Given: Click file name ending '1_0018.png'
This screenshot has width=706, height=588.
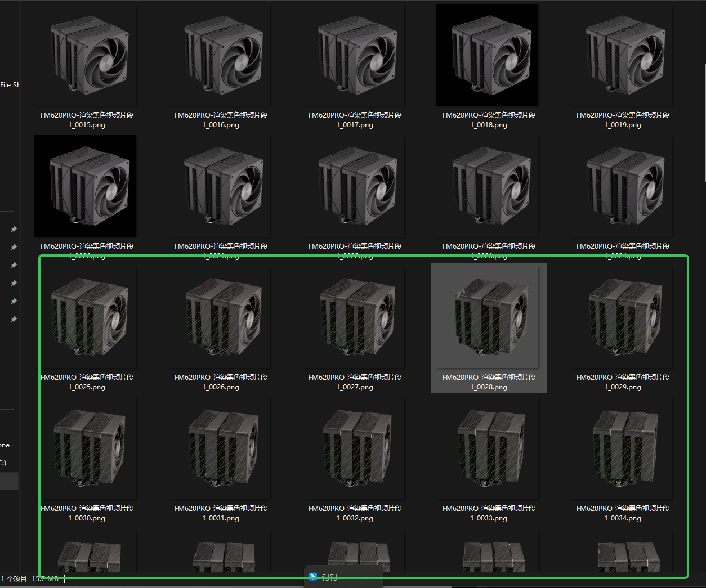Looking at the screenshot, I should point(489,120).
